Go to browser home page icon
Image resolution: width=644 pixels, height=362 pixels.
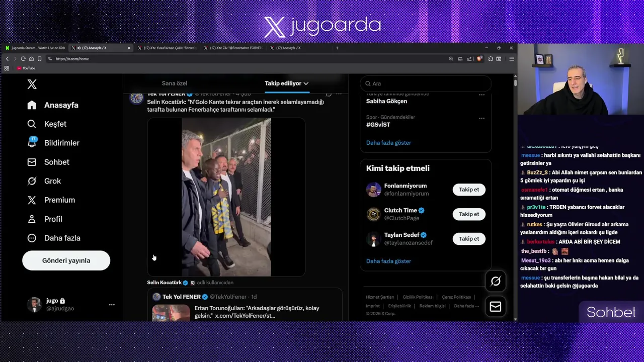coord(31,59)
